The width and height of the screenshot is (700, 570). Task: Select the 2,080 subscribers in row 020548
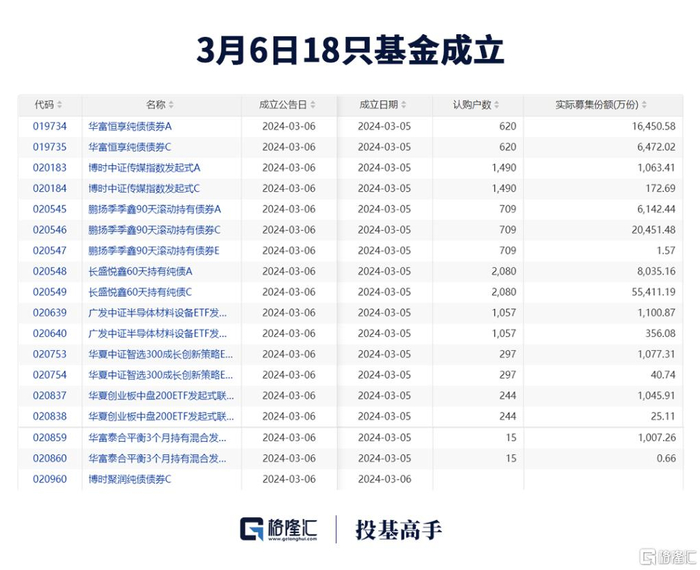tap(504, 271)
